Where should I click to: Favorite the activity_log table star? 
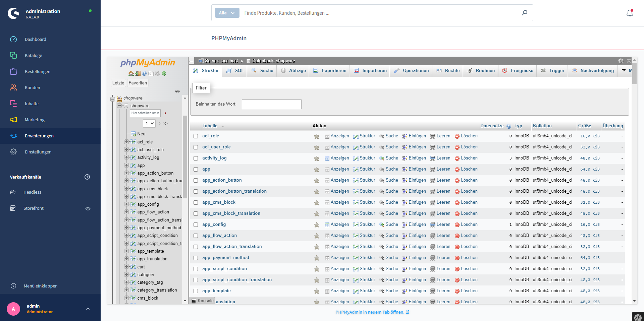317,158
